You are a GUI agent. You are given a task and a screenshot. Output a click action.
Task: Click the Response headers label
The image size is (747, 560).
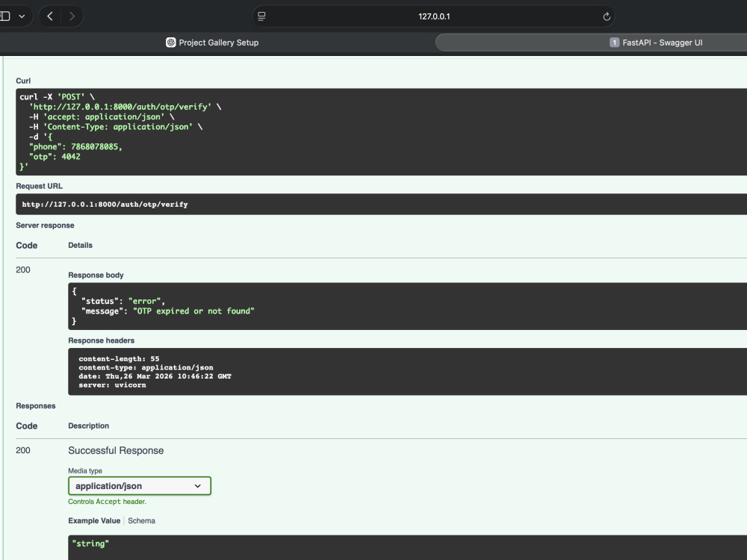[x=101, y=340]
